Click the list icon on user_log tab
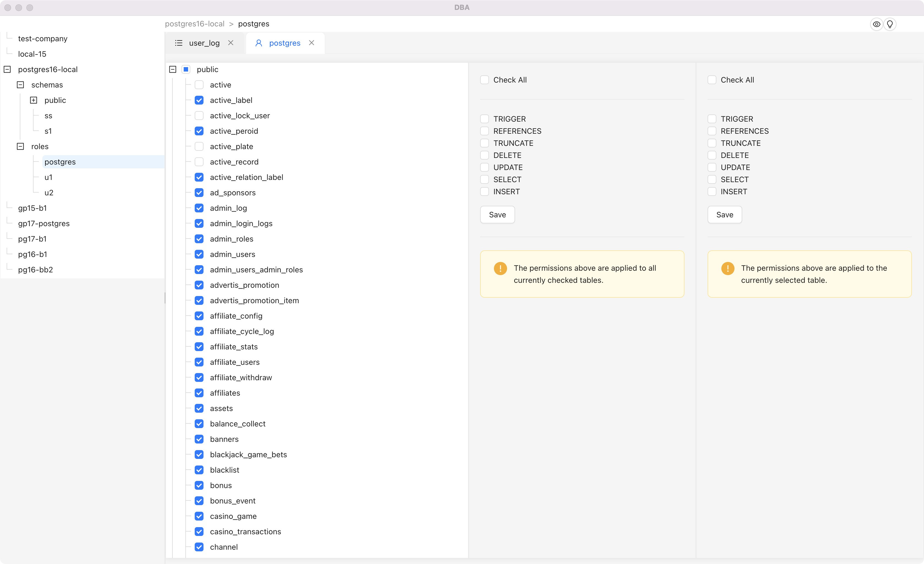 coord(179,43)
